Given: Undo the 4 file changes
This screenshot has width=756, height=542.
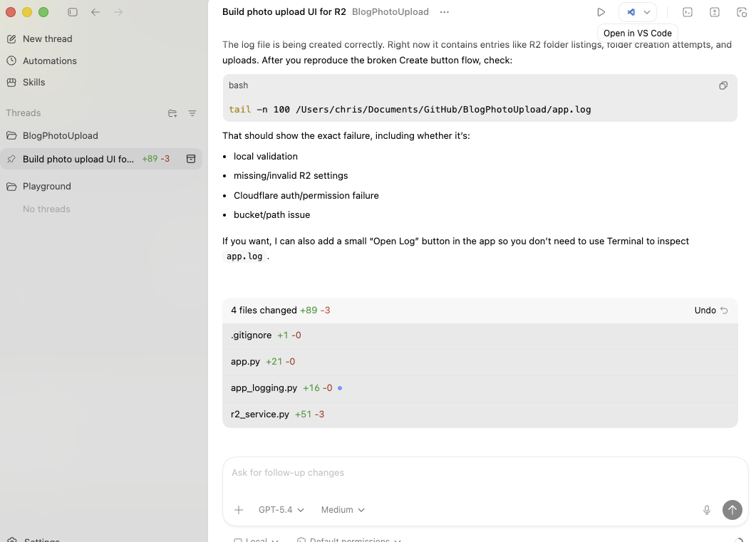Looking at the screenshot, I should click(711, 311).
